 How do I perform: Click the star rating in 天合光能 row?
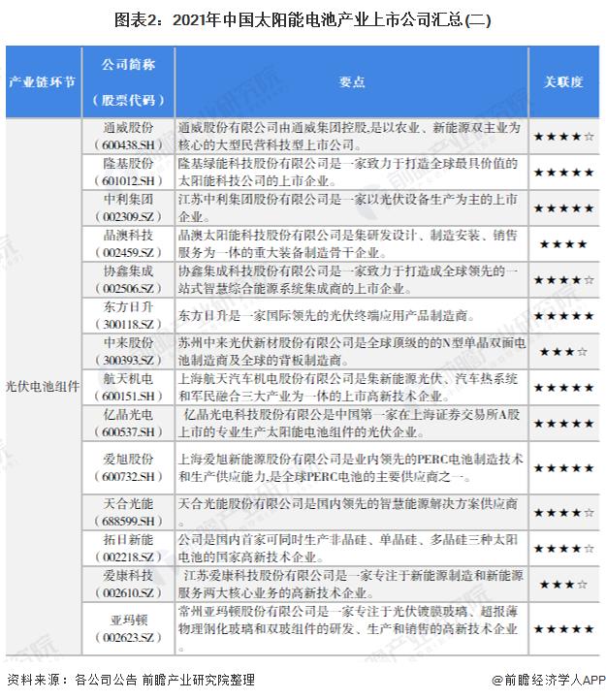click(x=564, y=513)
